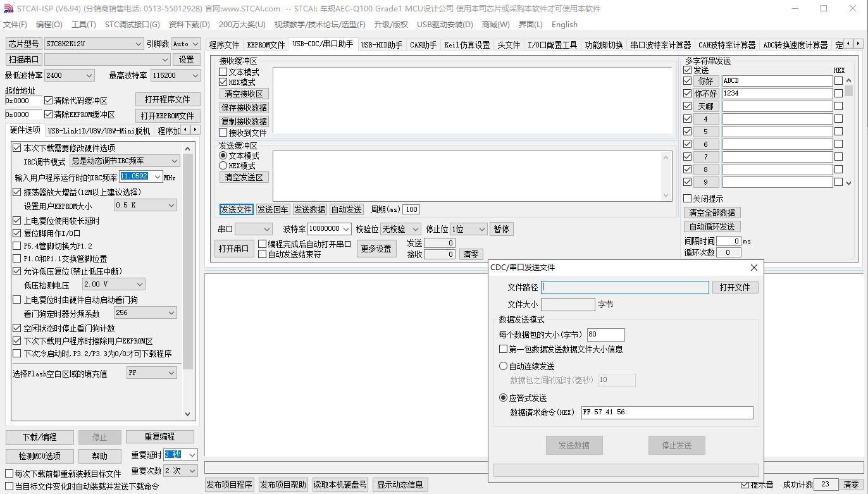Enable 关闭提示 checkbox

point(688,199)
